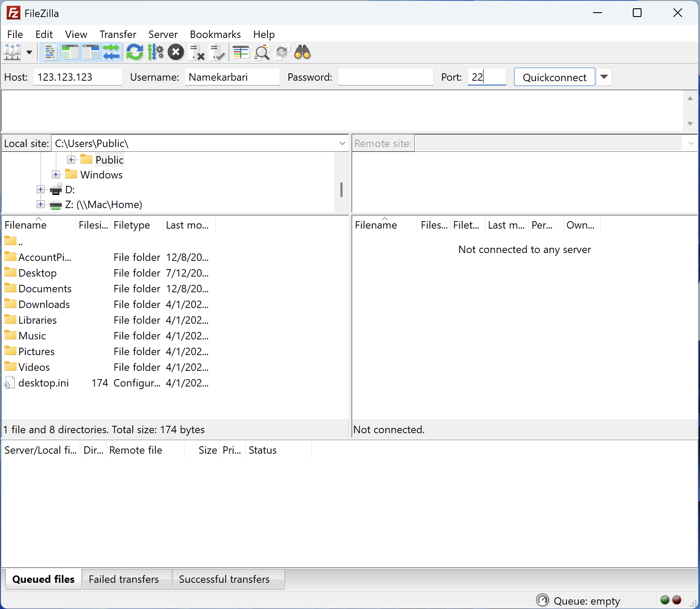Select the desktop.ini file icon

[x=10, y=383]
